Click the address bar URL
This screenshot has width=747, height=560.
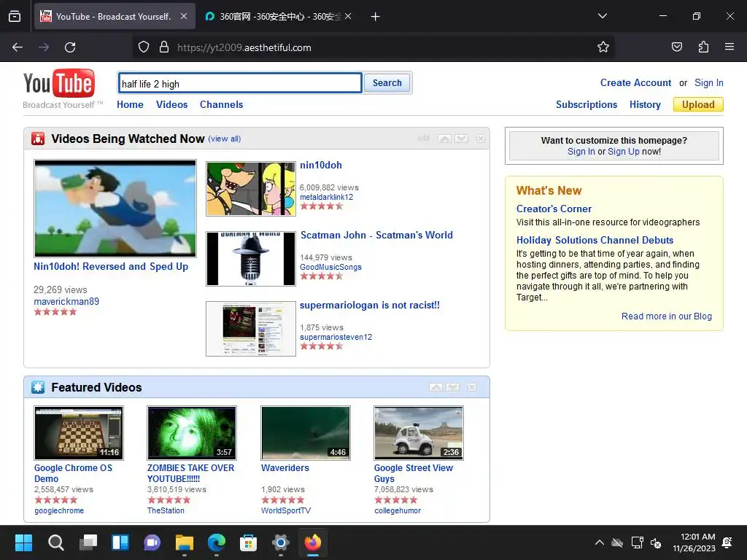[x=244, y=47]
